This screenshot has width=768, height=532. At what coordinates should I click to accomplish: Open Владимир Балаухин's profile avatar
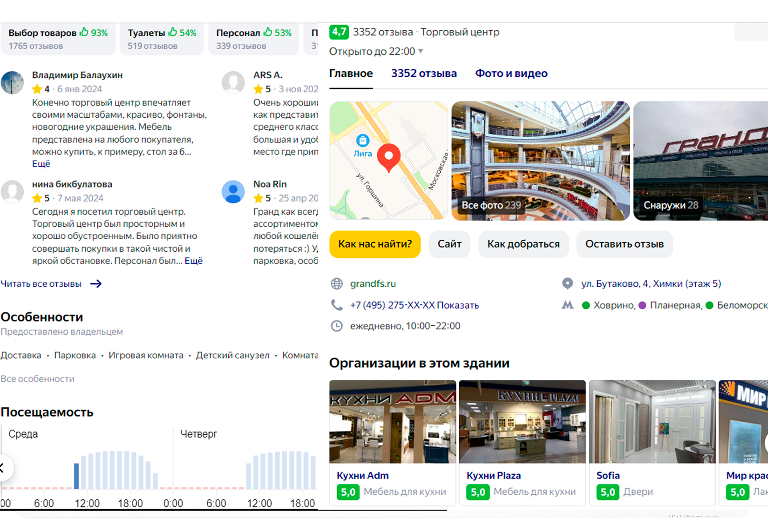(12, 82)
